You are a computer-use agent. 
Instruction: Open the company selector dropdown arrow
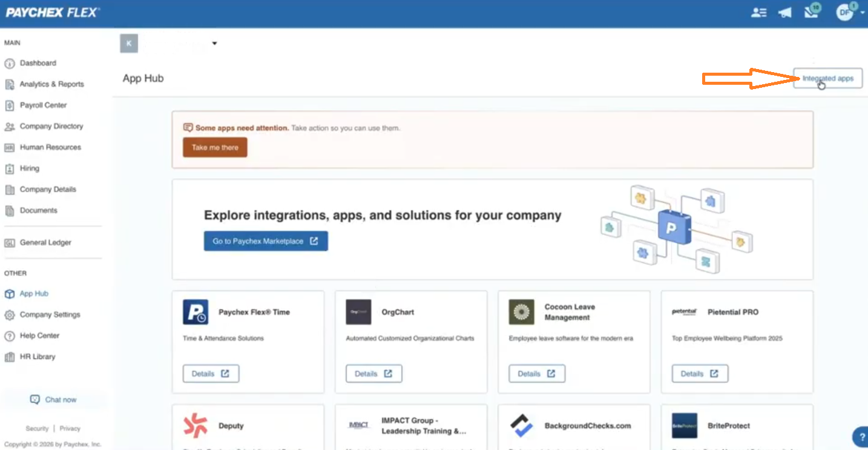click(x=214, y=44)
